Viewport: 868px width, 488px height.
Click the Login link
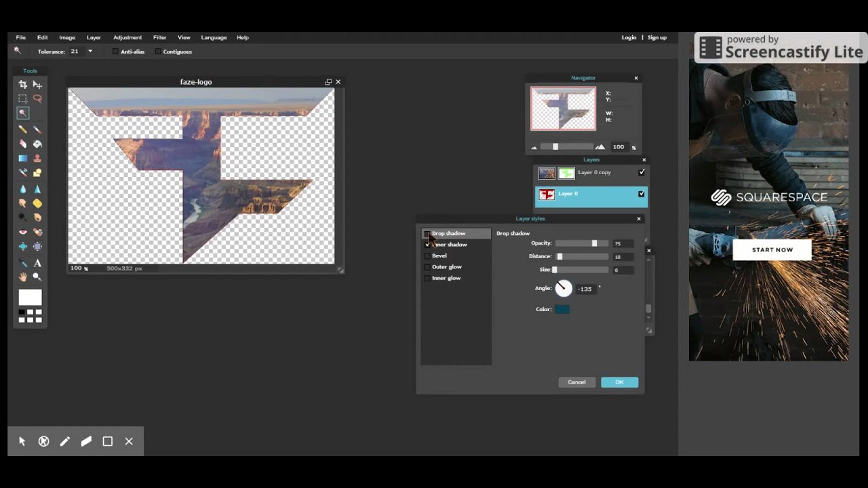[x=629, y=37]
